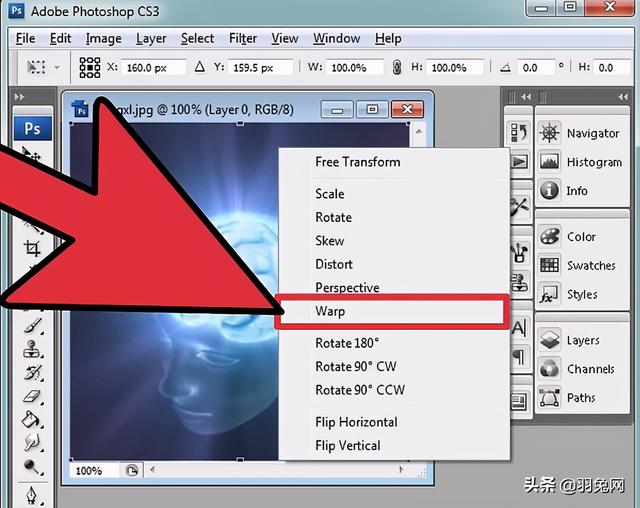The image size is (640, 508).
Task: Open the File menu
Action: point(25,38)
